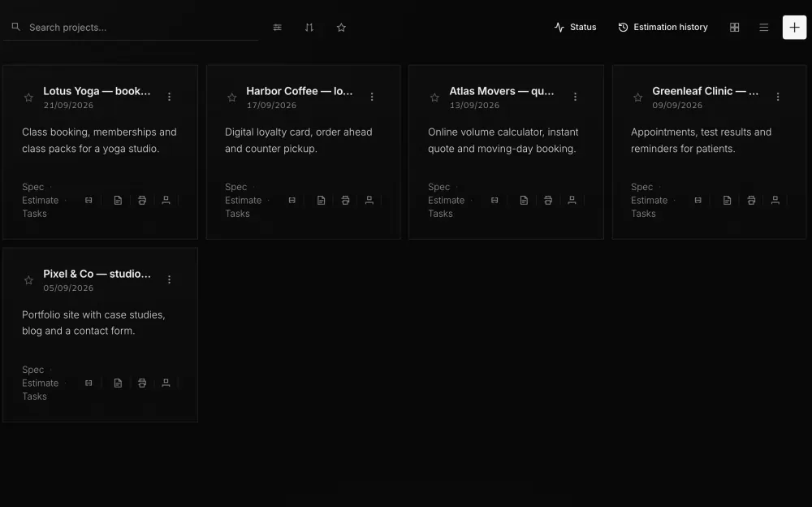Screen dimensions: 812x507
Task: Click 'Digital loyalty card, order ahead' description
Action: pyautogui.click(x=298, y=140)
